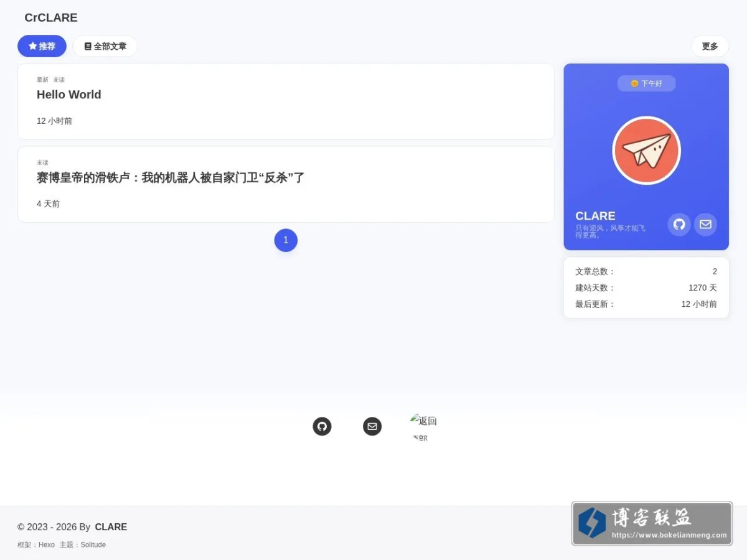747x560 pixels.
Task: Open the footer email icon
Action: pyautogui.click(x=372, y=426)
